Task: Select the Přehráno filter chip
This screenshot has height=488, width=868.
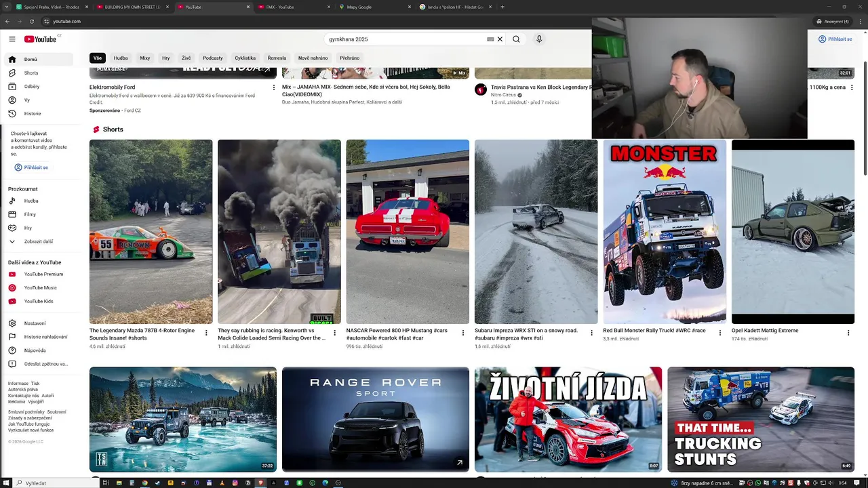Action: (349, 58)
